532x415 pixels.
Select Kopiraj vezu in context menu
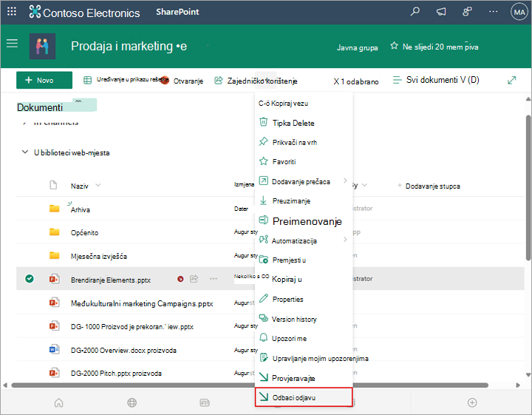click(x=304, y=104)
